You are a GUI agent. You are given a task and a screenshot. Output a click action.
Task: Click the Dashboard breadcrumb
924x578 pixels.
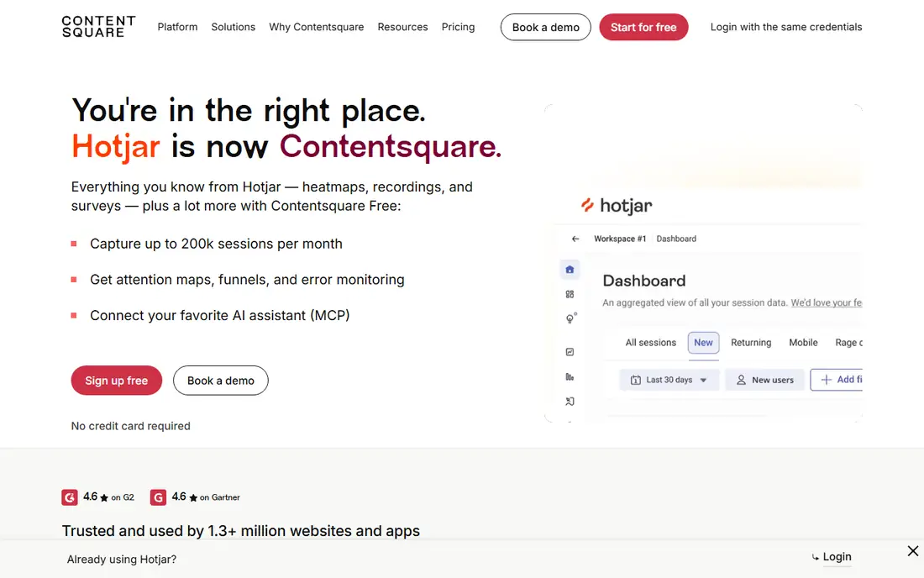point(676,239)
